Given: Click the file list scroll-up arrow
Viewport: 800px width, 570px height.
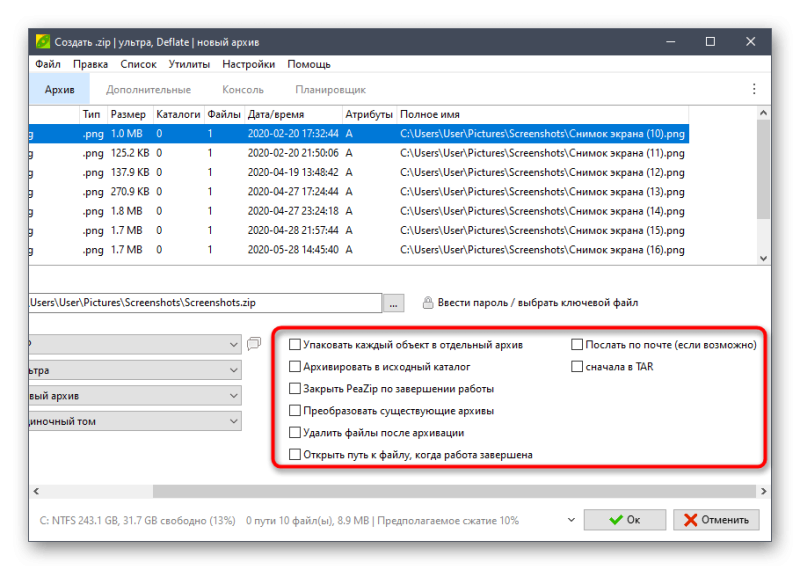Looking at the screenshot, I should pyautogui.click(x=763, y=112).
